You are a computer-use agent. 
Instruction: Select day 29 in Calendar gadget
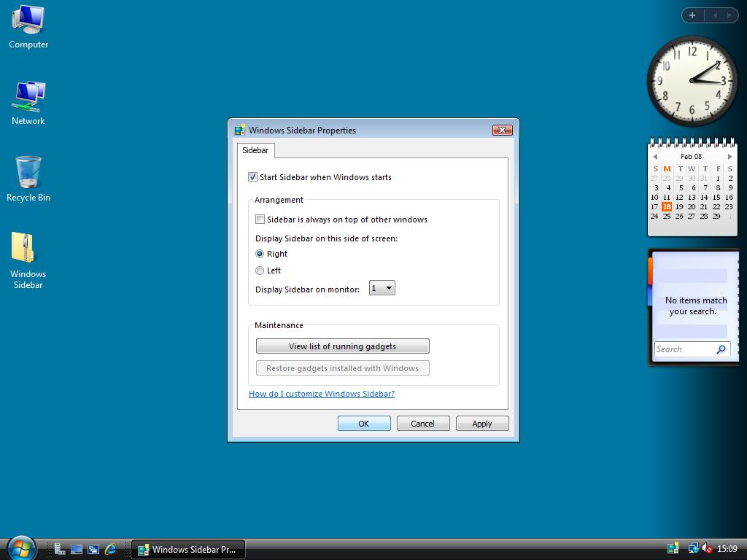pyautogui.click(x=716, y=216)
